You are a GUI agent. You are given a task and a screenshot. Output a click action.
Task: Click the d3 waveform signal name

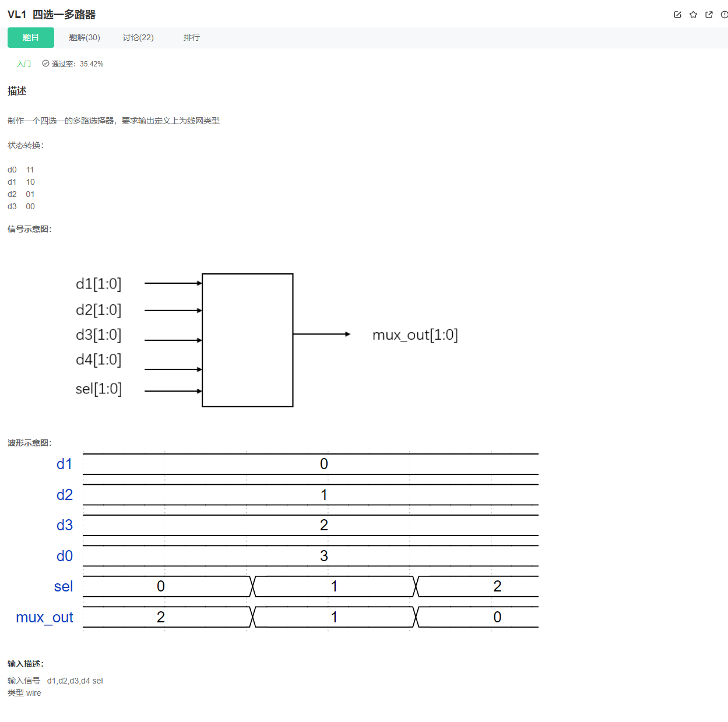[x=65, y=525]
